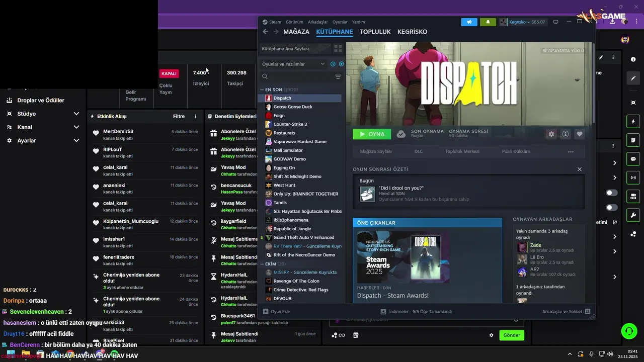Open Twitch sidebar info icon
The image size is (644, 362).
633,59
